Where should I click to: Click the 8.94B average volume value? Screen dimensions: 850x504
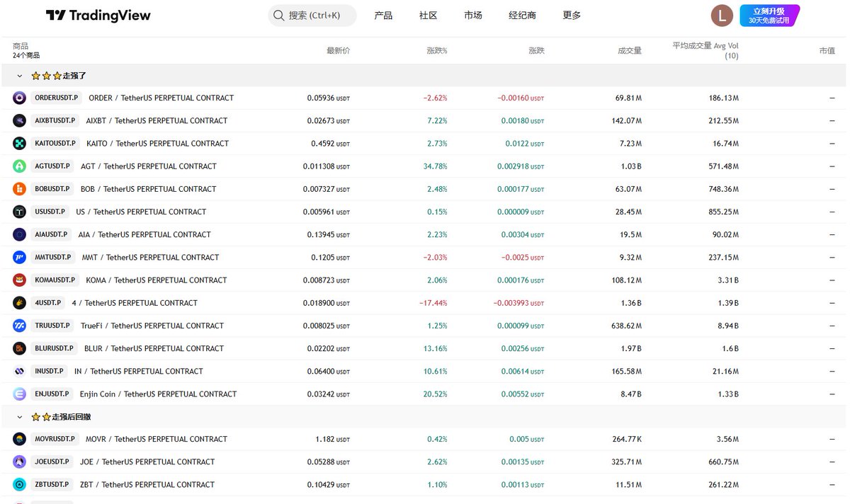click(727, 326)
